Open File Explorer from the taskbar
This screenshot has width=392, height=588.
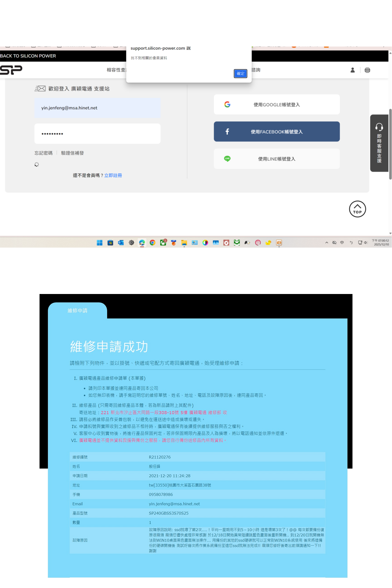[184, 243]
